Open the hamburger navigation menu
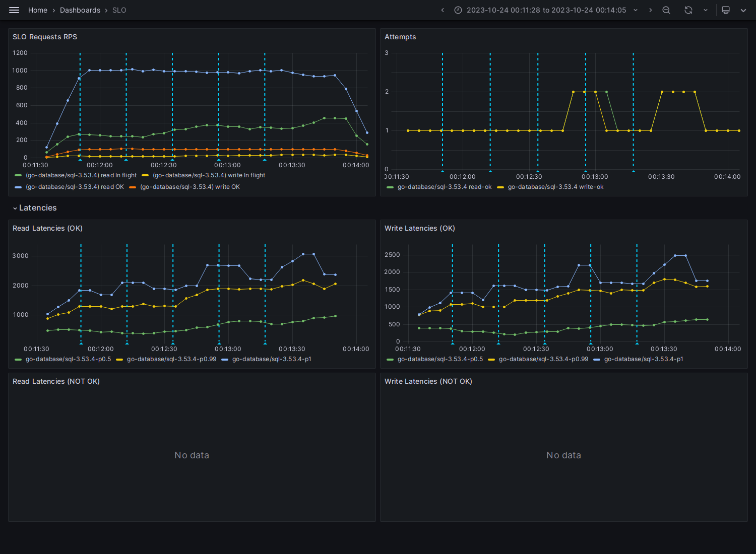 [14, 10]
